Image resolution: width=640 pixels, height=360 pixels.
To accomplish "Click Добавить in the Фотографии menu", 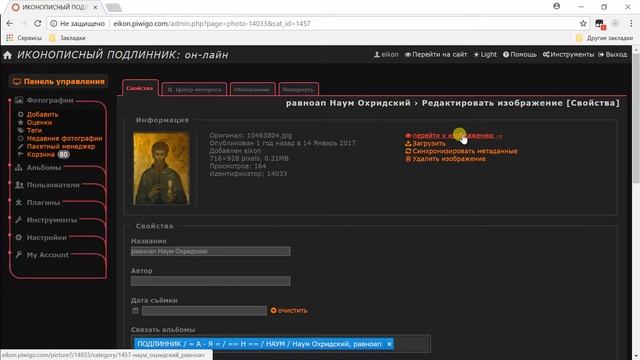I will point(42,114).
